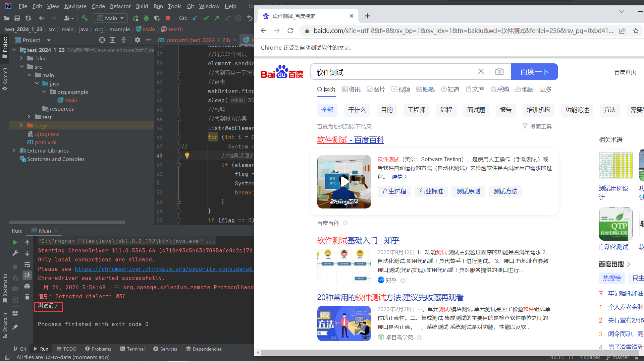Screen dimensions: 644x362
Task: Expand the target folder
Action: click(21, 125)
